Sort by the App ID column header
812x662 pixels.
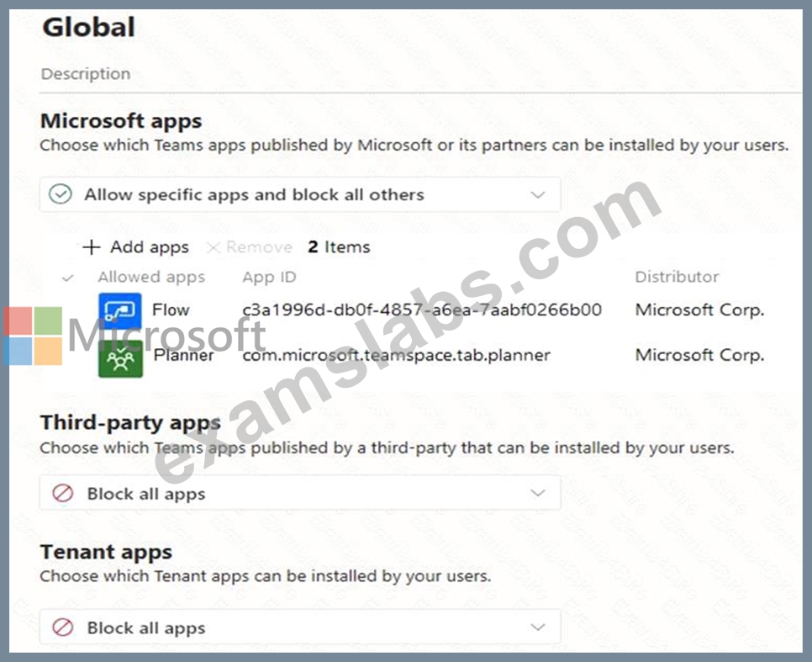pos(269,278)
